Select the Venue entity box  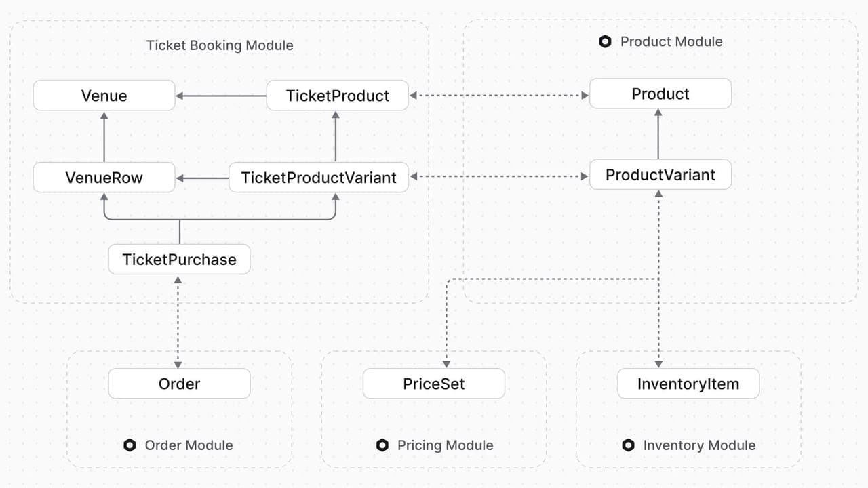point(104,96)
